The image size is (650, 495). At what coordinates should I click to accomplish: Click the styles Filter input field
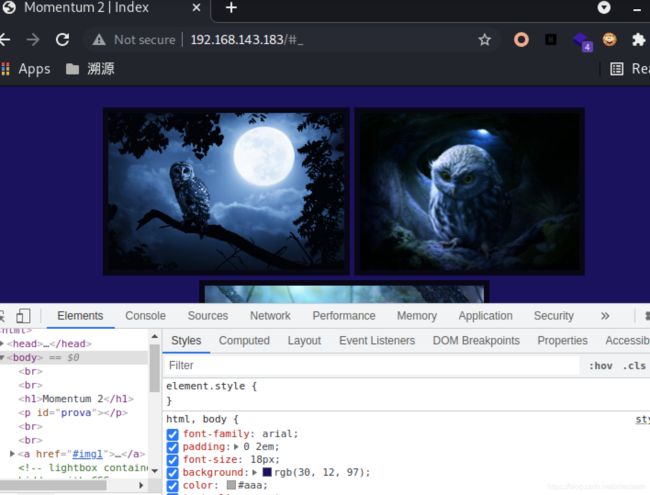click(x=371, y=366)
